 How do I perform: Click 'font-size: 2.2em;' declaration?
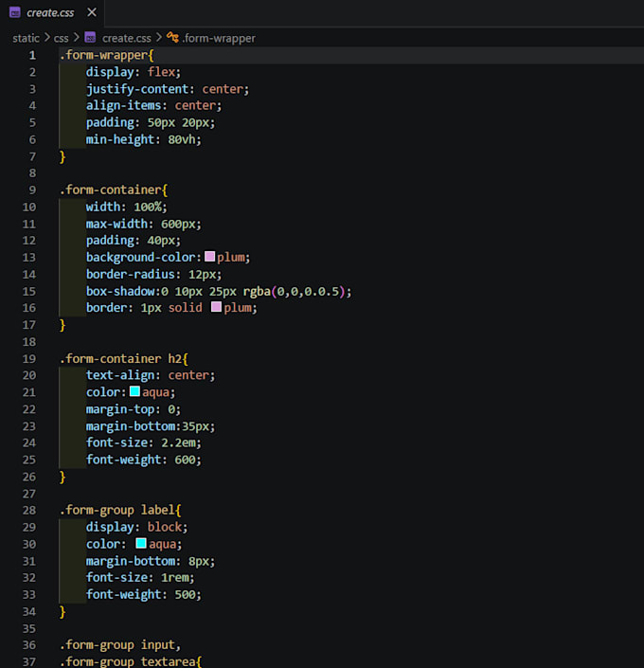coord(144,443)
